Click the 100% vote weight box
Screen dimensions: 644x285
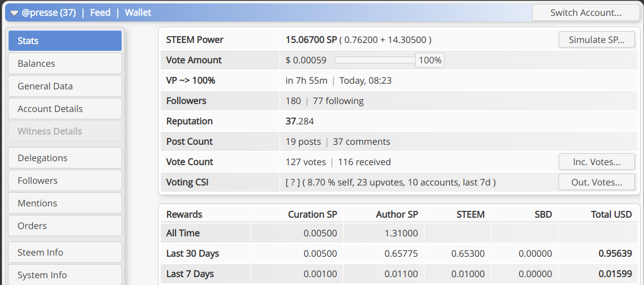tap(430, 61)
